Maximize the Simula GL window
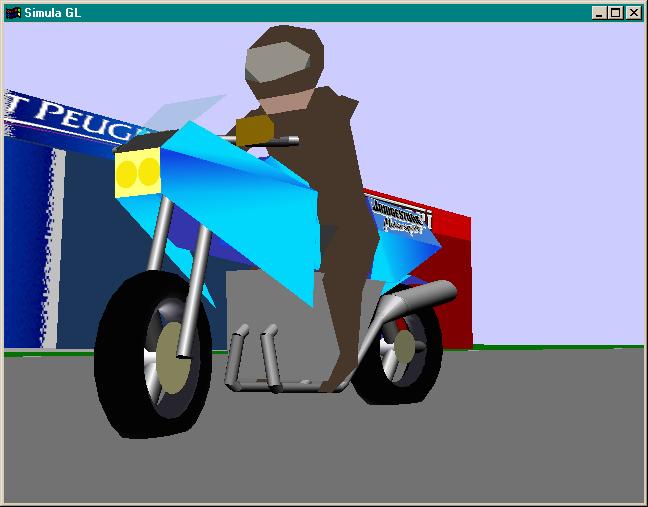648x507 pixels. pos(614,13)
